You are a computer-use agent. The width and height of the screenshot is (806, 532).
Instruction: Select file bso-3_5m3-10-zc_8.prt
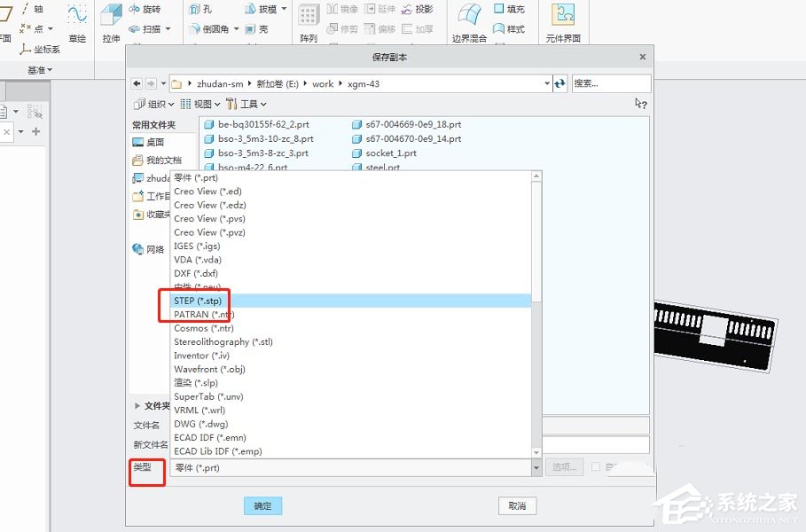pos(259,139)
